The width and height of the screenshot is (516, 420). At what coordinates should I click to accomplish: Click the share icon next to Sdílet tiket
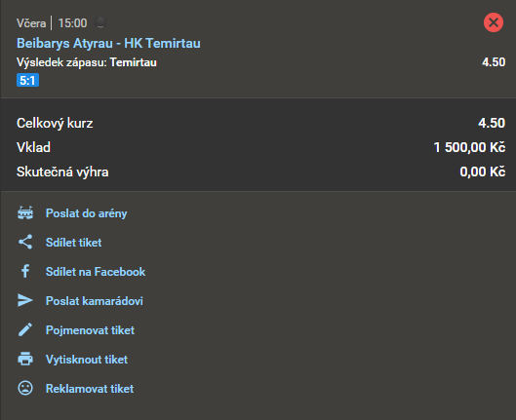(x=25, y=242)
